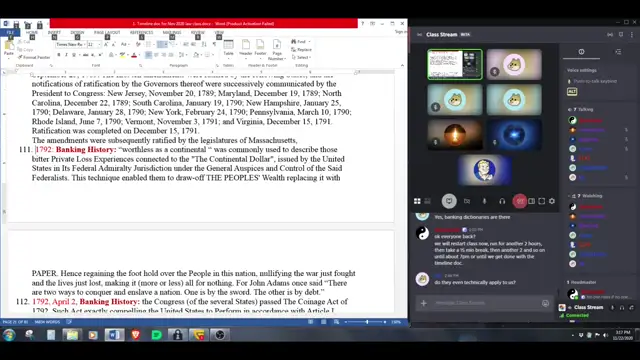Open the font name combo box
This screenshot has height=360, width=640.
(71, 44)
